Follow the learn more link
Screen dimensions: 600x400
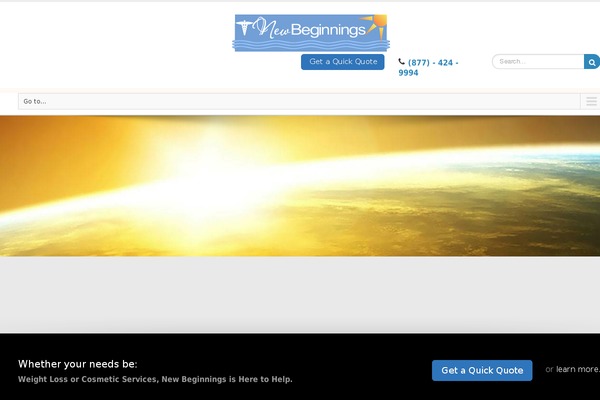click(578, 369)
